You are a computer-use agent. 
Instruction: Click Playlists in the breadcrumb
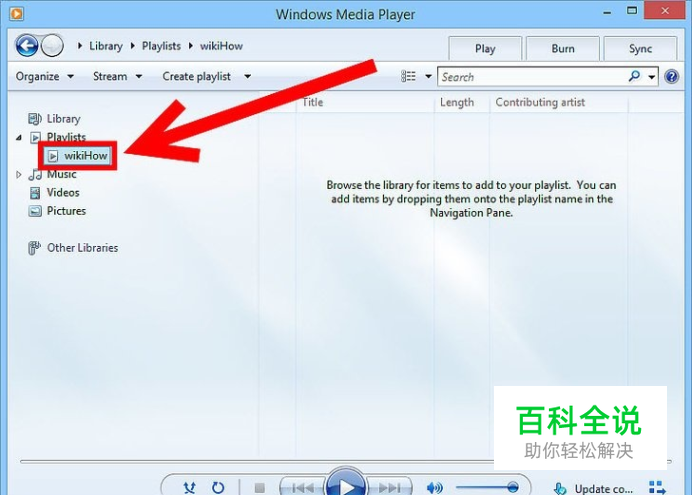coord(161,46)
